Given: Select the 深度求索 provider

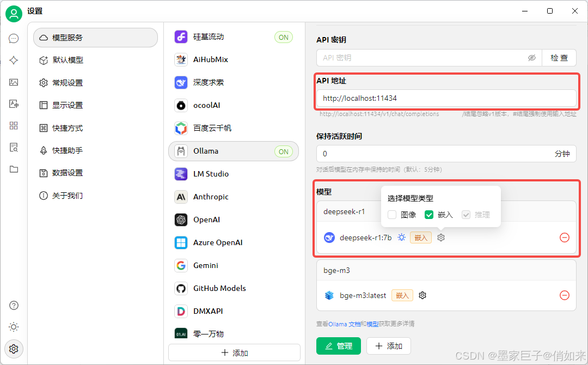Looking at the screenshot, I should tap(233, 82).
